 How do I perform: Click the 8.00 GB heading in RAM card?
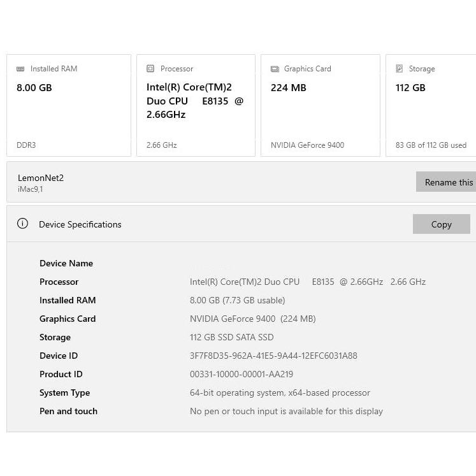(x=34, y=88)
